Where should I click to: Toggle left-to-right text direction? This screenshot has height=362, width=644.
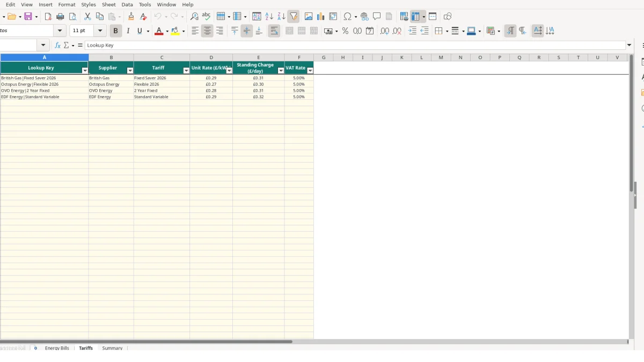coord(510,31)
